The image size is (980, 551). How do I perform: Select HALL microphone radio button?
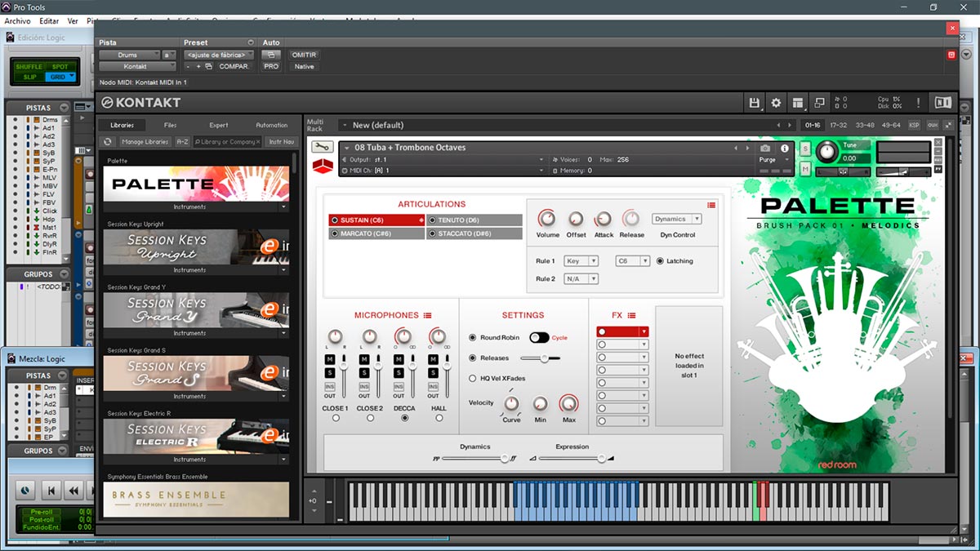point(439,418)
